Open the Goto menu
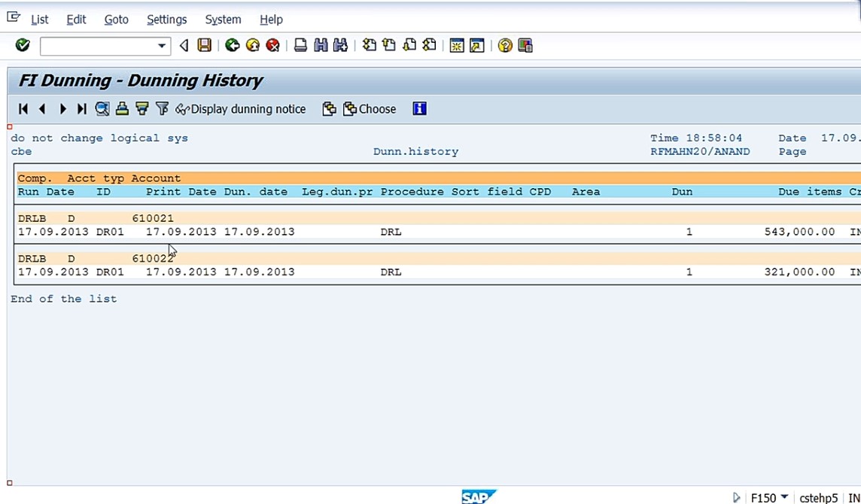Screen dimensions: 861x504 [x=117, y=20]
